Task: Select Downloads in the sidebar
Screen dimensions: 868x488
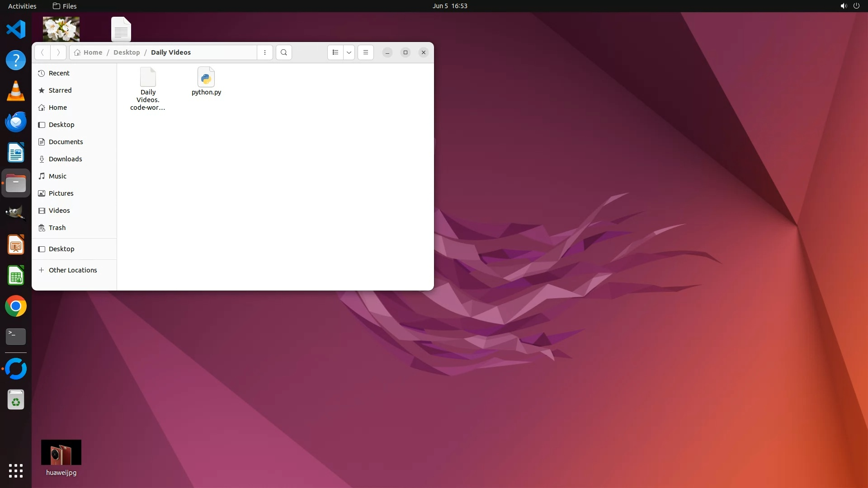Action: pos(65,159)
